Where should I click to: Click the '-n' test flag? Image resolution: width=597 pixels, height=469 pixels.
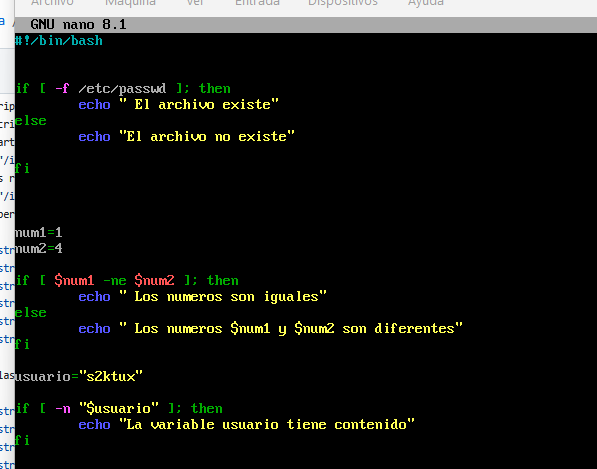[62, 408]
